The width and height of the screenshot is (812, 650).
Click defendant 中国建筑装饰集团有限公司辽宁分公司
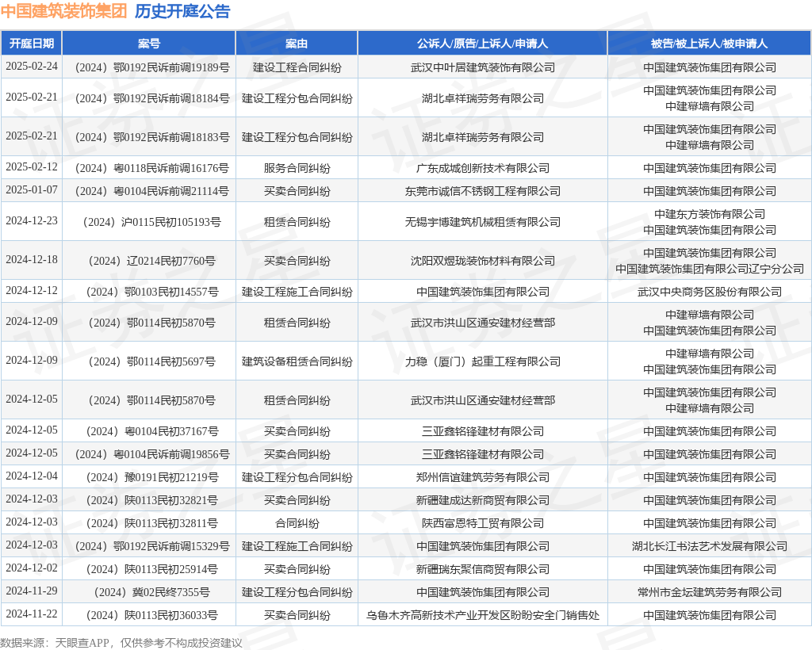click(x=710, y=269)
